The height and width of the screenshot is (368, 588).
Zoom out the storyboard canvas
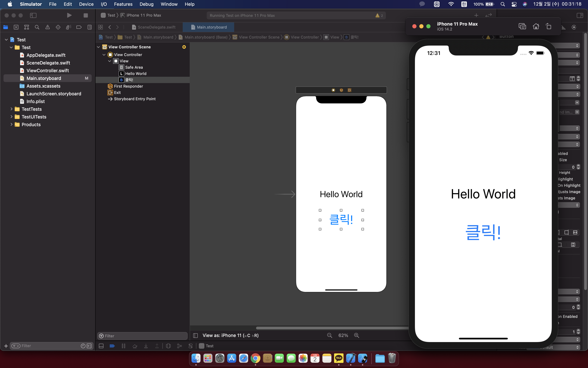click(x=330, y=335)
